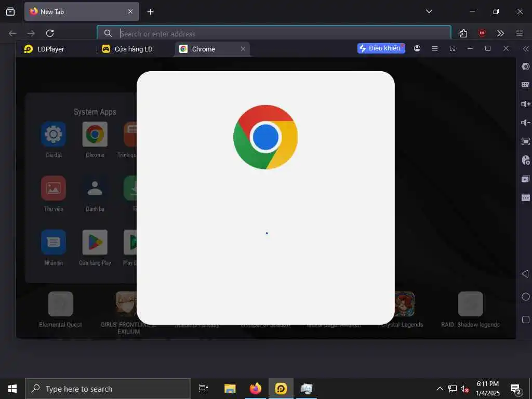Select the New Tab tab in Firefox
This screenshot has height=399, width=532.
82,11
